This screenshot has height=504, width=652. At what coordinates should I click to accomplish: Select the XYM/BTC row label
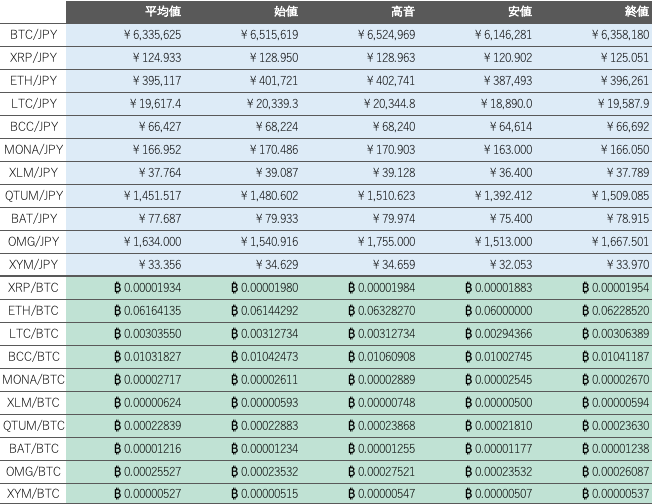(x=33, y=494)
